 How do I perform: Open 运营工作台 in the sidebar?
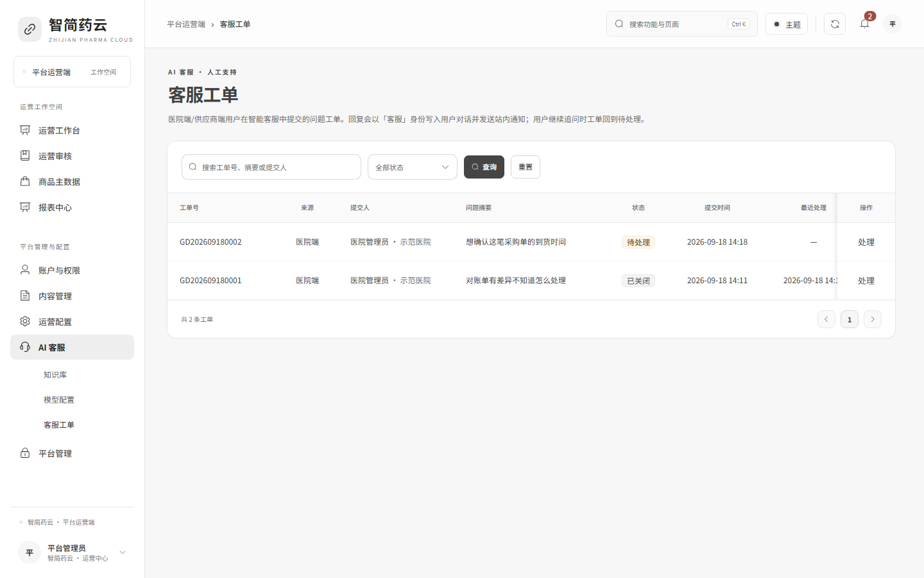point(72,130)
